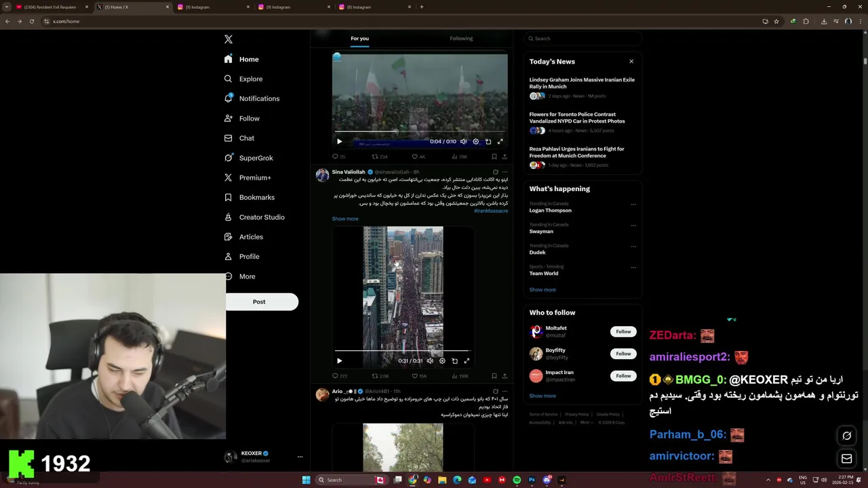
Task: Open Notifications from the sidebar
Action: click(252, 98)
